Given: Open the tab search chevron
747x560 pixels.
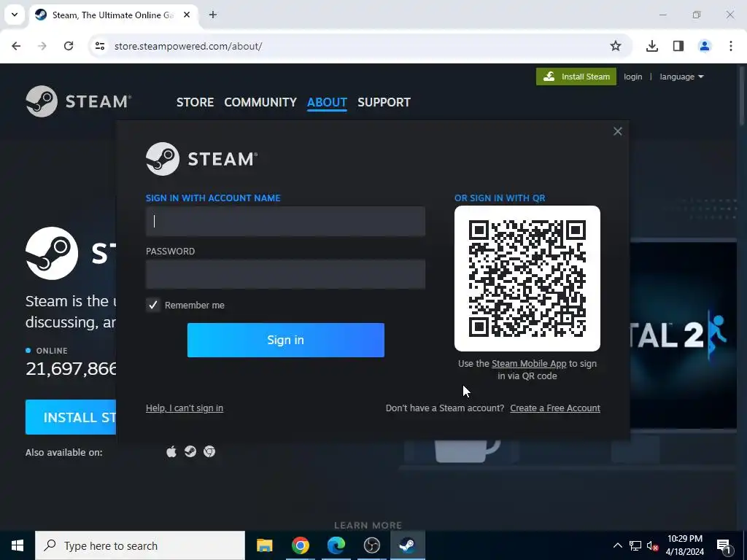Looking at the screenshot, I should coord(15,15).
